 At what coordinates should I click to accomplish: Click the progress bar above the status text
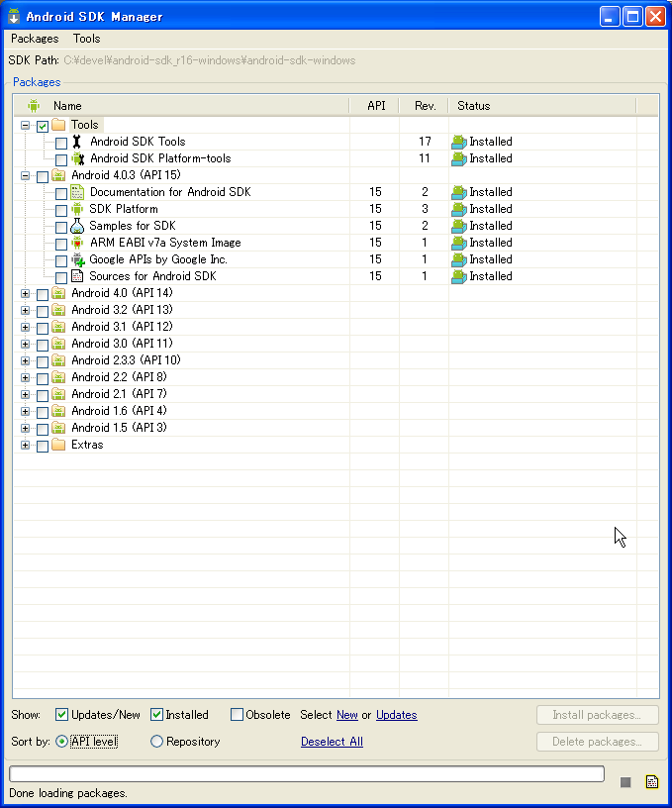pyautogui.click(x=307, y=773)
